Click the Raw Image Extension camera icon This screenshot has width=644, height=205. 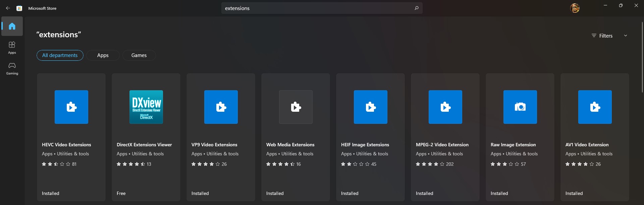(x=520, y=107)
